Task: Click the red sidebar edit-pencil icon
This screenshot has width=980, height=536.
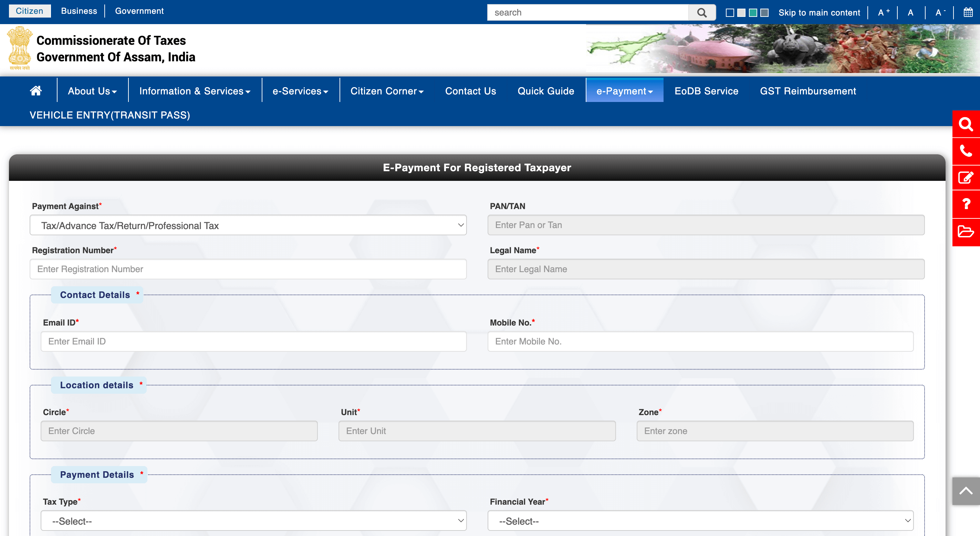Action: tap(966, 178)
